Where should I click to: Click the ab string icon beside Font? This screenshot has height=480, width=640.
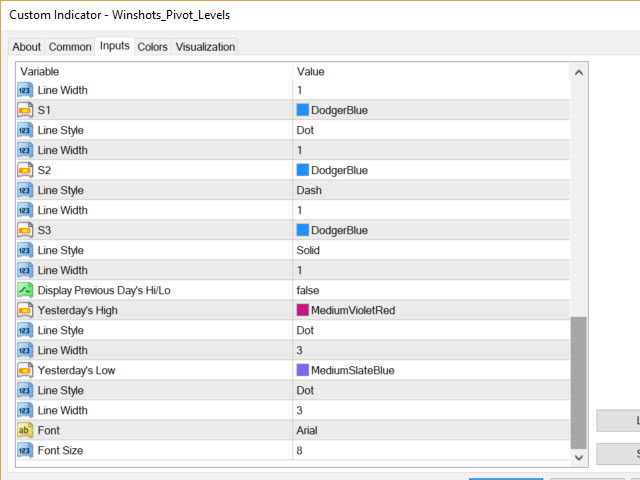(x=25, y=430)
